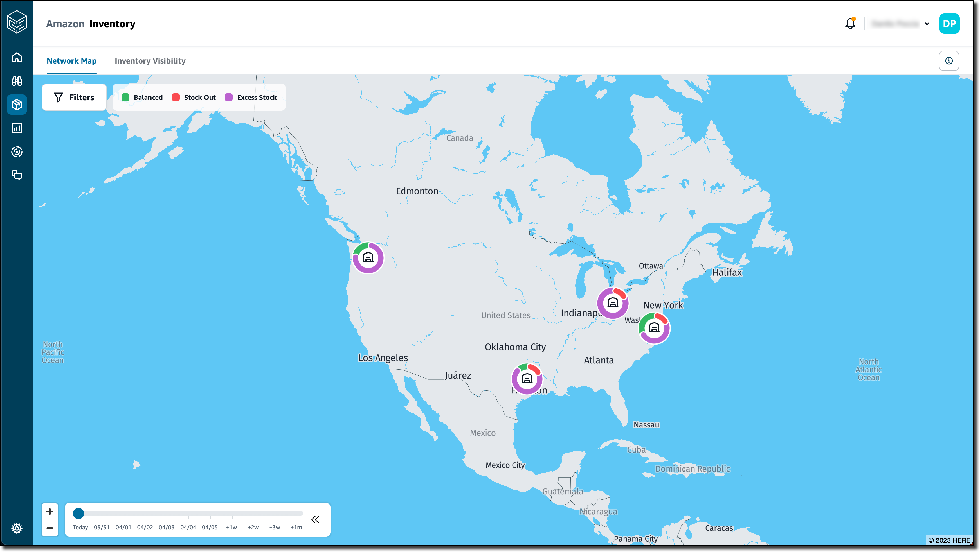Open the Filters panel

(x=74, y=97)
